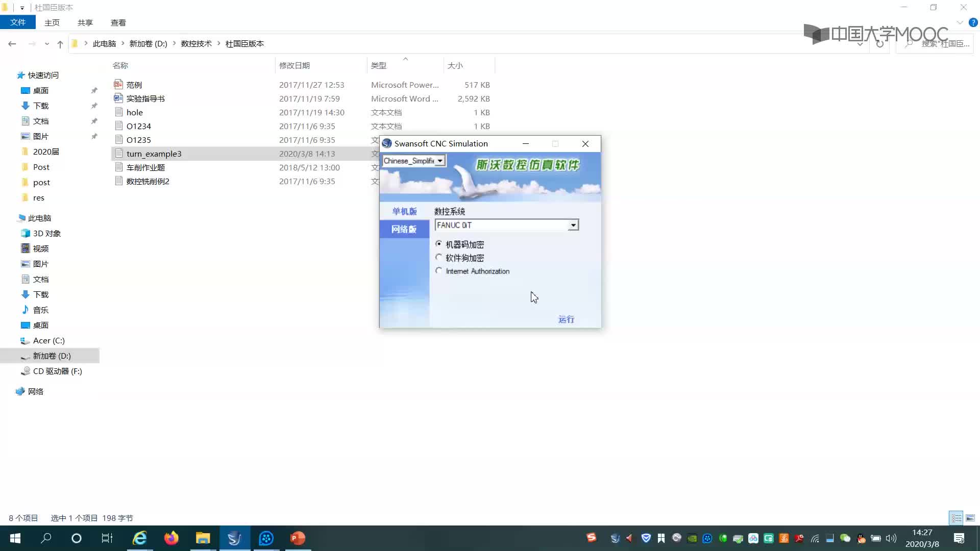Open Internet Explorer from taskbar
The width and height of the screenshot is (980, 551).
(139, 538)
